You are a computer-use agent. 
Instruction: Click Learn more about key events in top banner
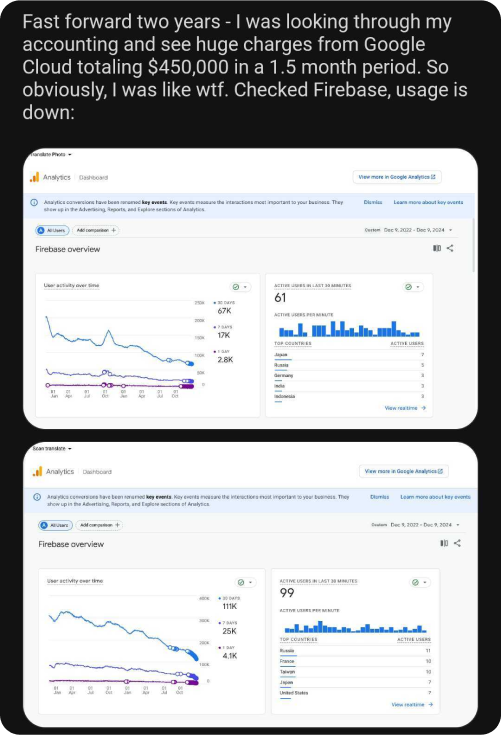click(x=428, y=202)
